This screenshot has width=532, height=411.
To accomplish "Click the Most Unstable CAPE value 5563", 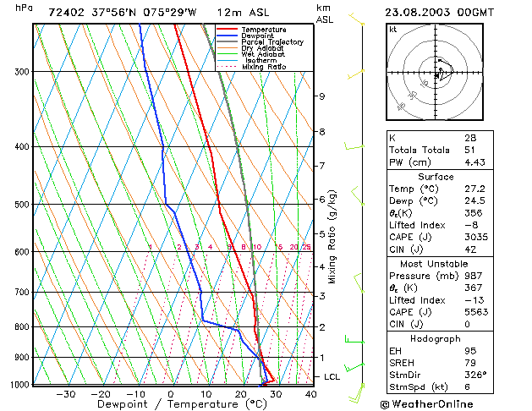I will [x=476, y=312].
